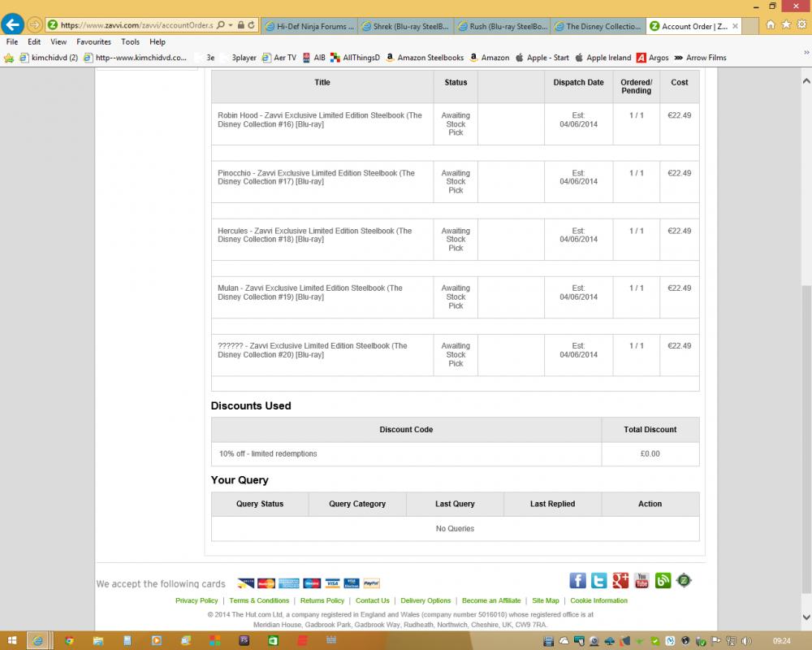Open the Amazon Steelbooks bookmark
The width and height of the screenshot is (812, 650).
coord(425,58)
